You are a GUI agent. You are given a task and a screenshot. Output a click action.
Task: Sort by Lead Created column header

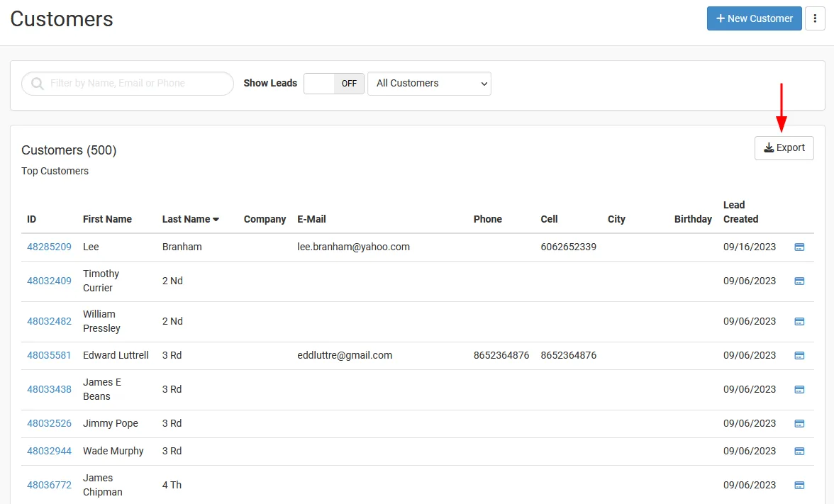[741, 212]
